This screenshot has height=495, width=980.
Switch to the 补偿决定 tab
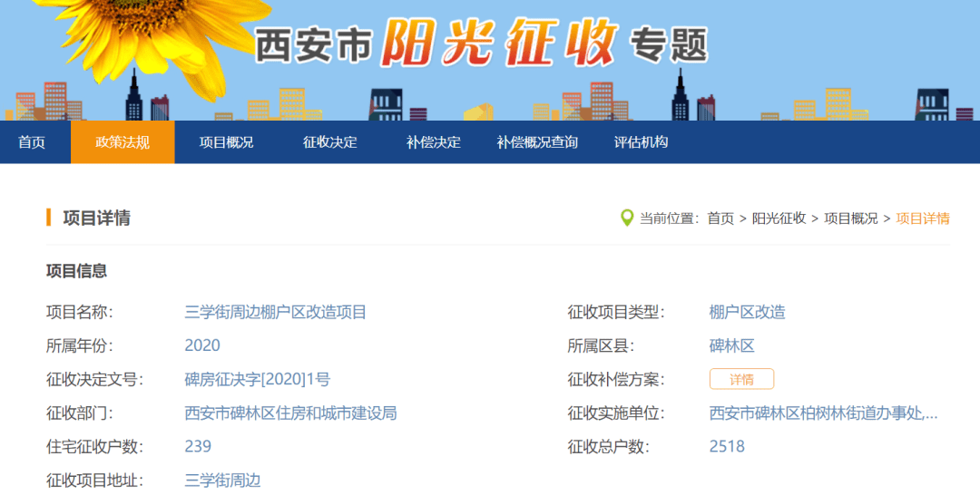coord(433,142)
